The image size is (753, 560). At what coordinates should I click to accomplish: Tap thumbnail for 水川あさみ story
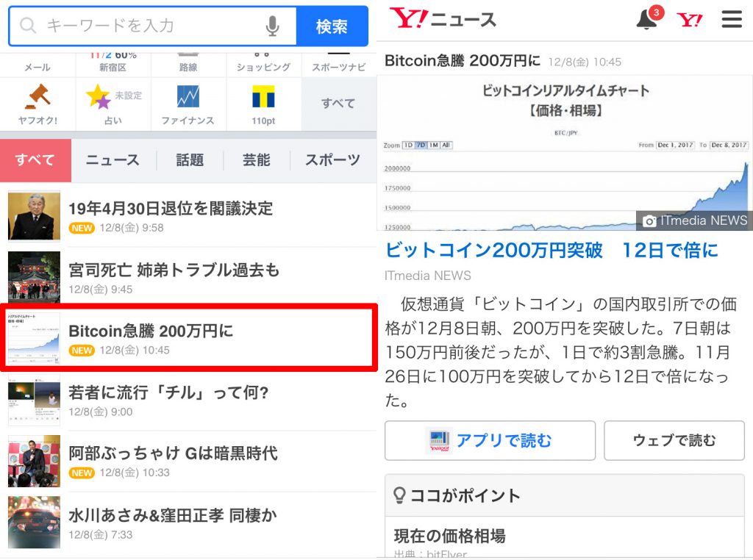click(x=34, y=522)
